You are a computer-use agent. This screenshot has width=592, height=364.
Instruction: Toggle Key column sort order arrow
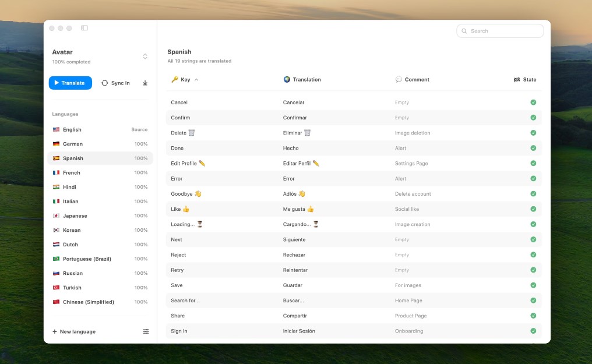click(x=196, y=80)
